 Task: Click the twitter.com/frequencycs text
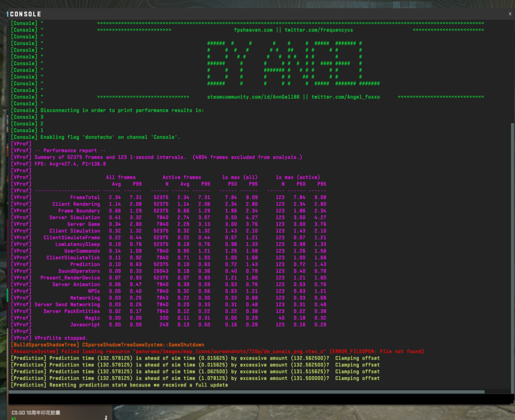click(319, 30)
